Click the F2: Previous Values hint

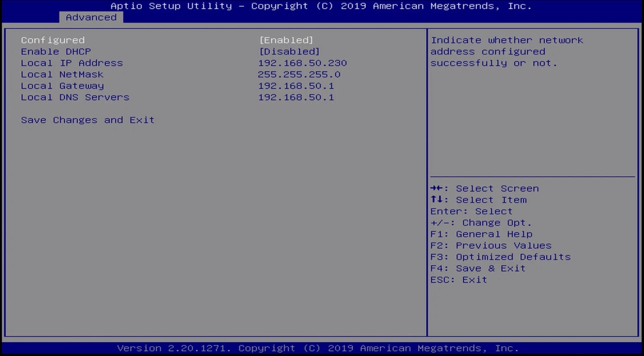pos(491,246)
